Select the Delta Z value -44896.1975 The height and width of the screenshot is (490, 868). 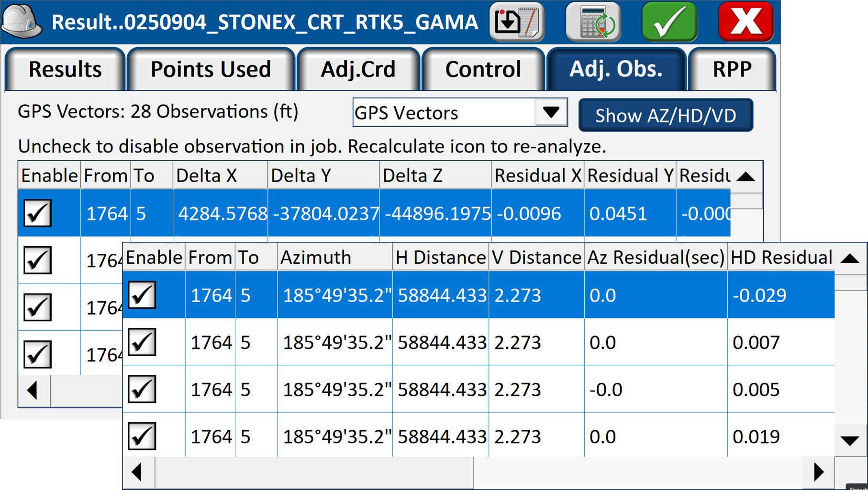click(437, 214)
